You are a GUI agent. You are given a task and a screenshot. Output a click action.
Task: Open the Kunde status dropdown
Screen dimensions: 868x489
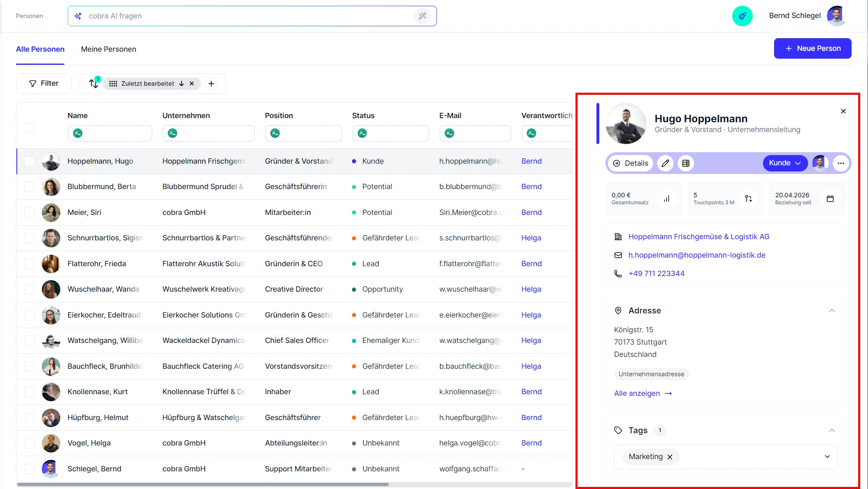tap(785, 163)
